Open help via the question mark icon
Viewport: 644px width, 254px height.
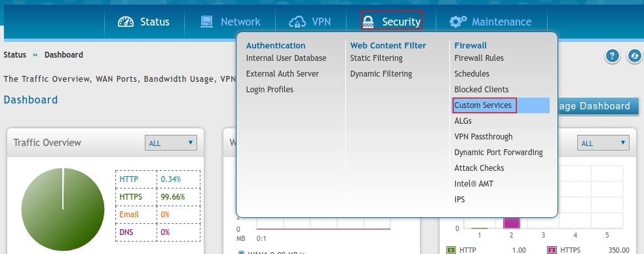[612, 56]
